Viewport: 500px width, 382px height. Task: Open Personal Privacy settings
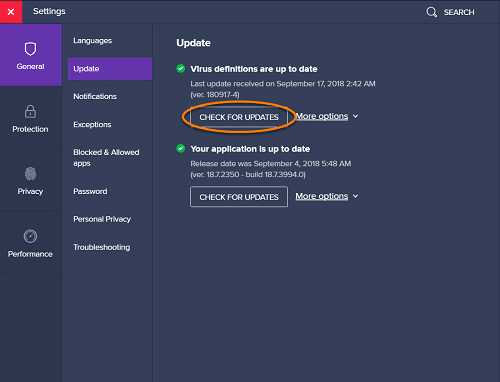tap(102, 219)
